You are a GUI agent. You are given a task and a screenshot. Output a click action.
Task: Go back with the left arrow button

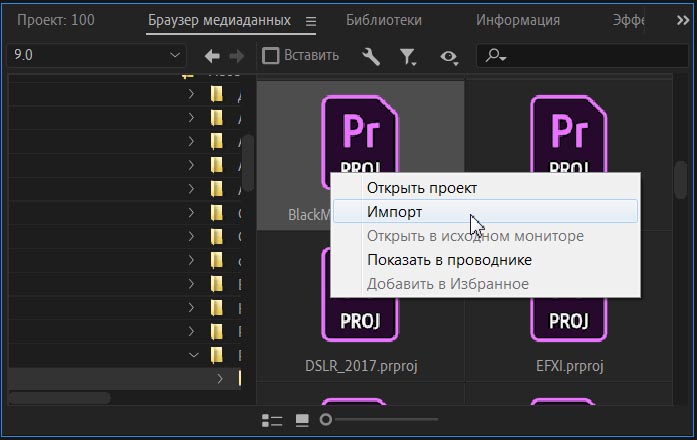[212, 56]
